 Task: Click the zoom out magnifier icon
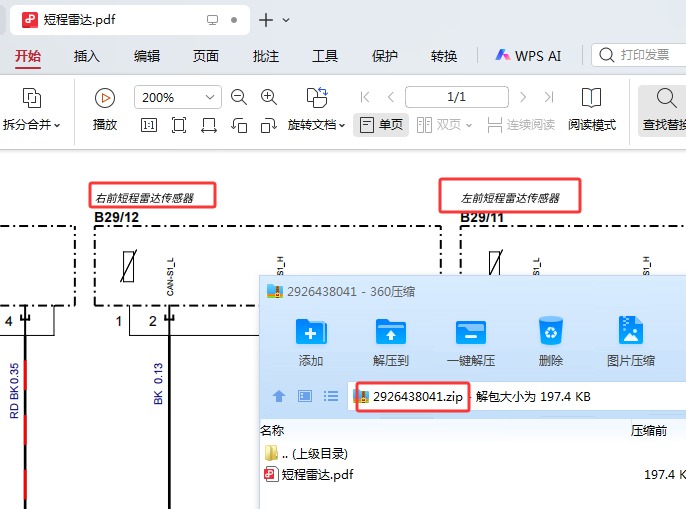click(x=239, y=97)
